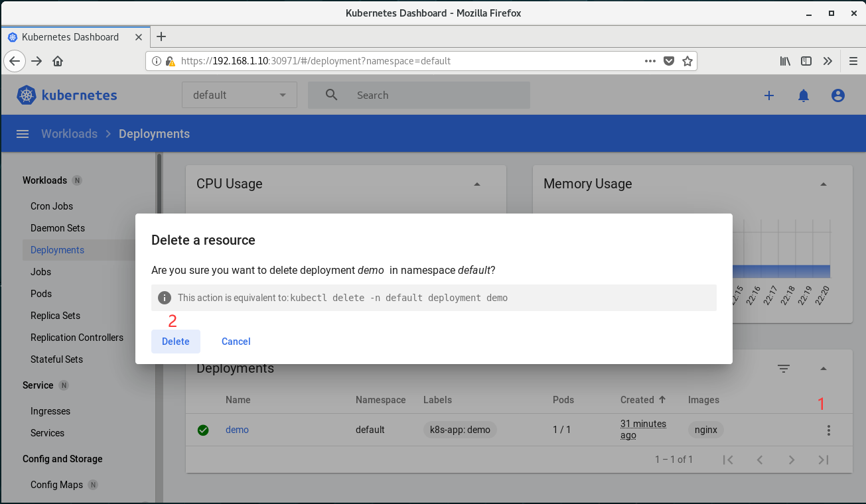Click the Firefox home icon
The height and width of the screenshot is (504, 866).
coord(58,61)
